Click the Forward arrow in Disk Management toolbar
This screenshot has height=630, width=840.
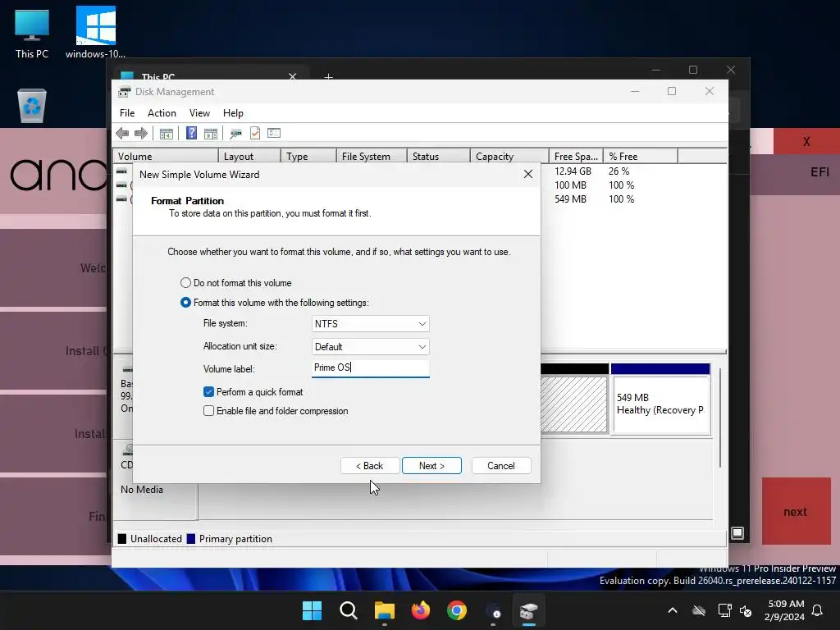point(141,134)
